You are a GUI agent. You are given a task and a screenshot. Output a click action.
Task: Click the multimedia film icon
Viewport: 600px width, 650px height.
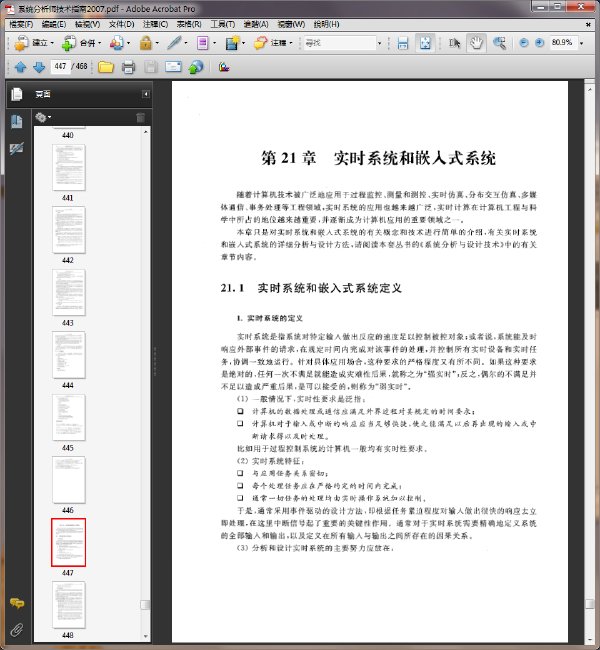click(x=232, y=43)
